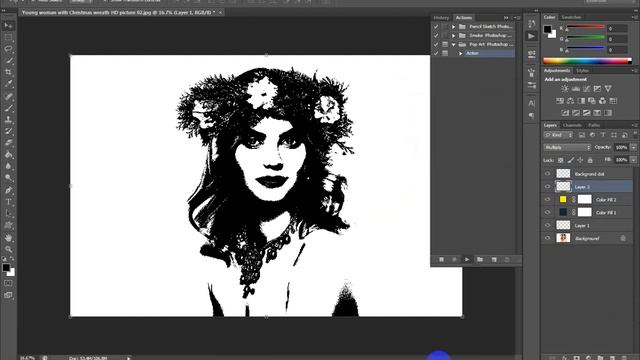Viewport: 640px width, 360px height.
Task: Open the Multiply blend mode dropdown
Action: click(x=567, y=147)
